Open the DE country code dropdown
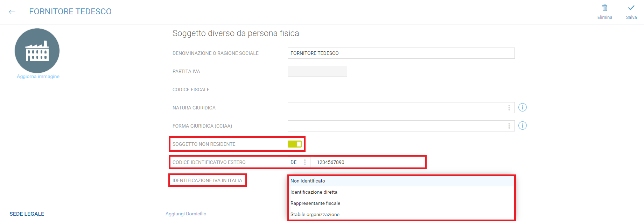The width and height of the screenshot is (644, 222). click(x=299, y=162)
